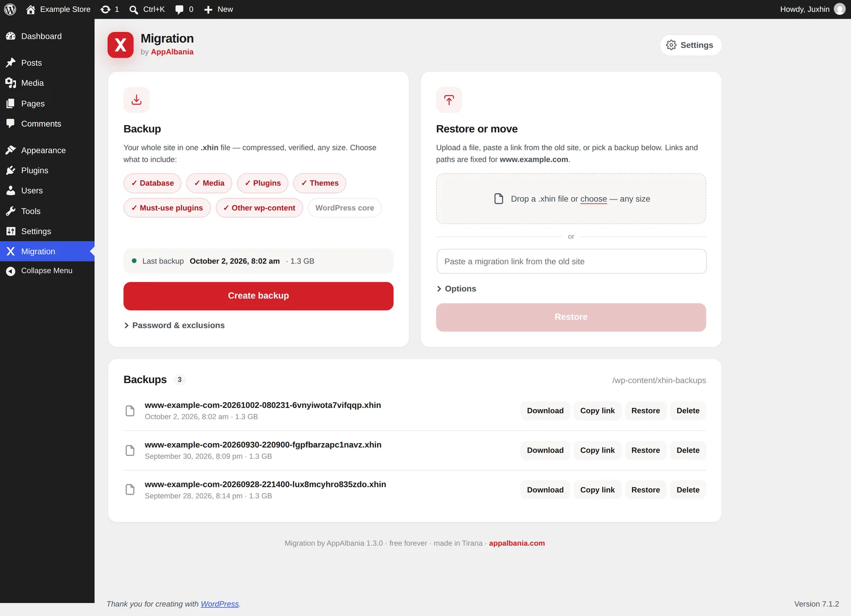
Task: Click the Example Store home icon
Action: pyautogui.click(x=31, y=9)
